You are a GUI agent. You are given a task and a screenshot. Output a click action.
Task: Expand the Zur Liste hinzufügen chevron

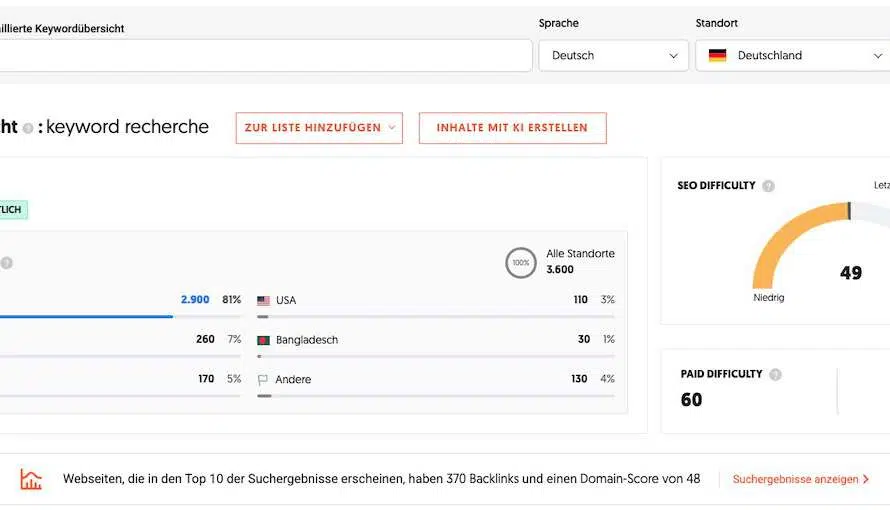pos(392,128)
